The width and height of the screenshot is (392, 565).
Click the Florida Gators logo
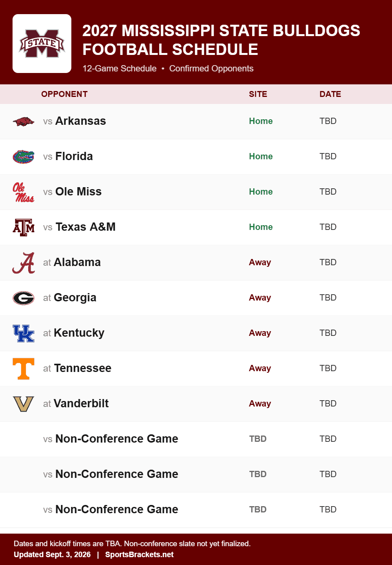[24, 157]
